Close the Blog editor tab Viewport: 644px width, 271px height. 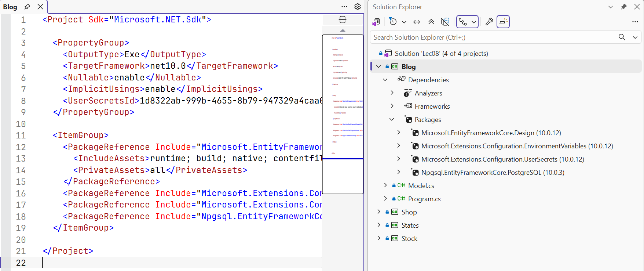[40, 7]
